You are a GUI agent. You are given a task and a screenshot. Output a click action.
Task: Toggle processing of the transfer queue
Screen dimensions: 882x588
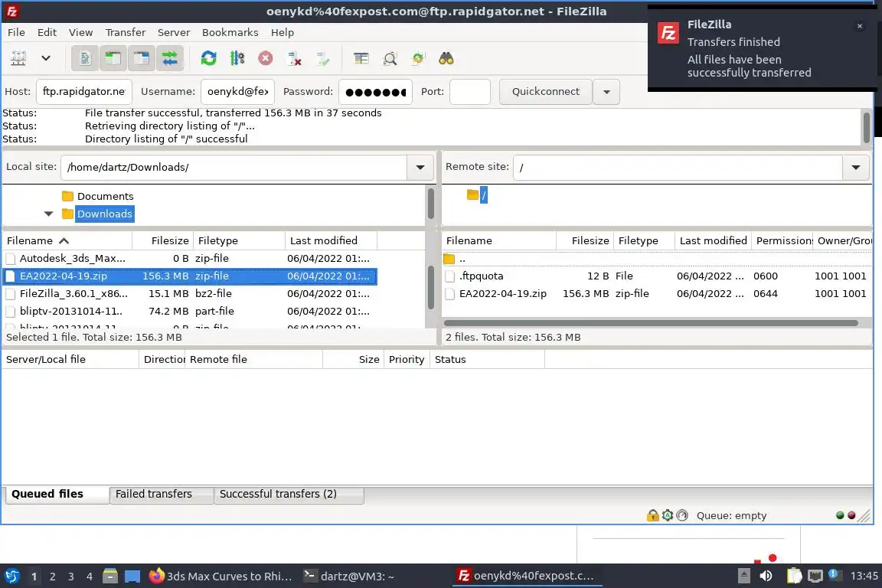pos(237,58)
